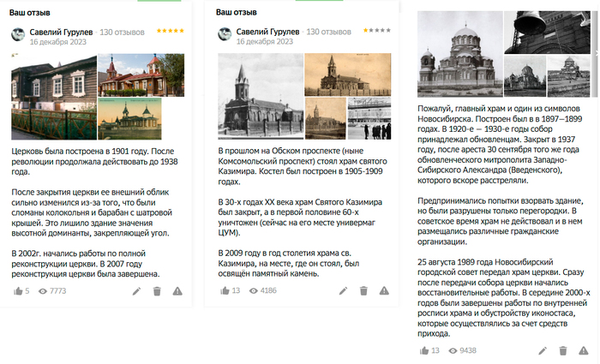Click paragraph starting 'Предпринимались попытки взорвать'
Screen dimensions: 600x364
501,221
